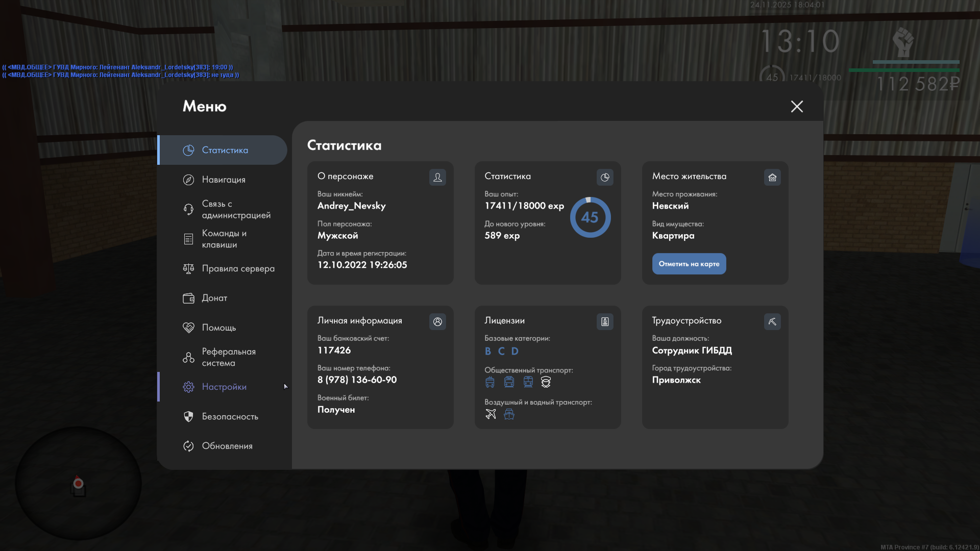The height and width of the screenshot is (551, 980).
Task: Open Правила сервера section
Action: point(238,268)
